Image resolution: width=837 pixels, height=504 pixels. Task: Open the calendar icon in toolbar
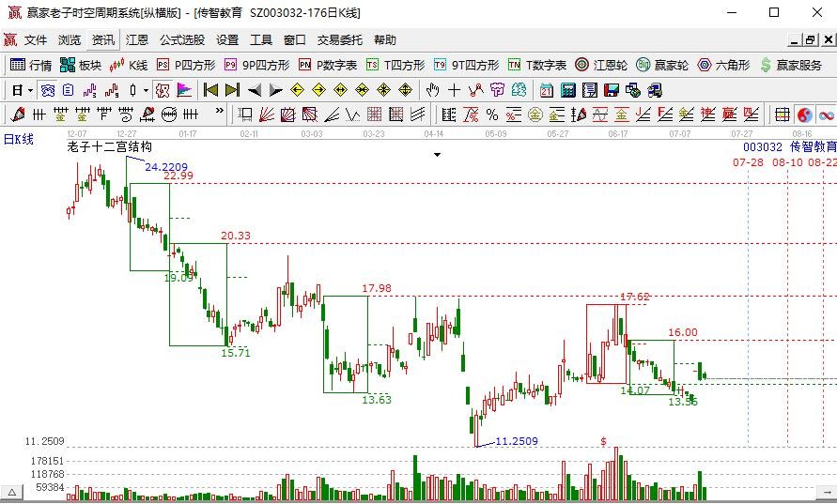click(x=546, y=90)
